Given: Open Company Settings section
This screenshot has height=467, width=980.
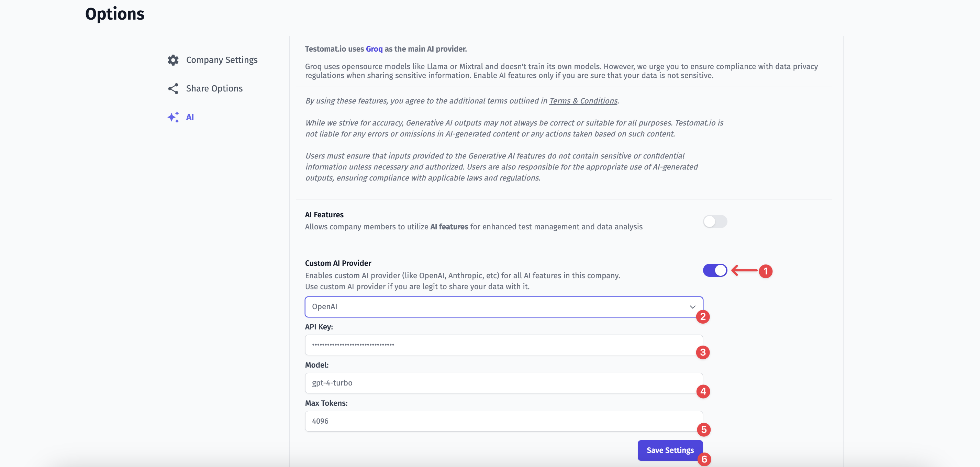Looking at the screenshot, I should [222, 60].
